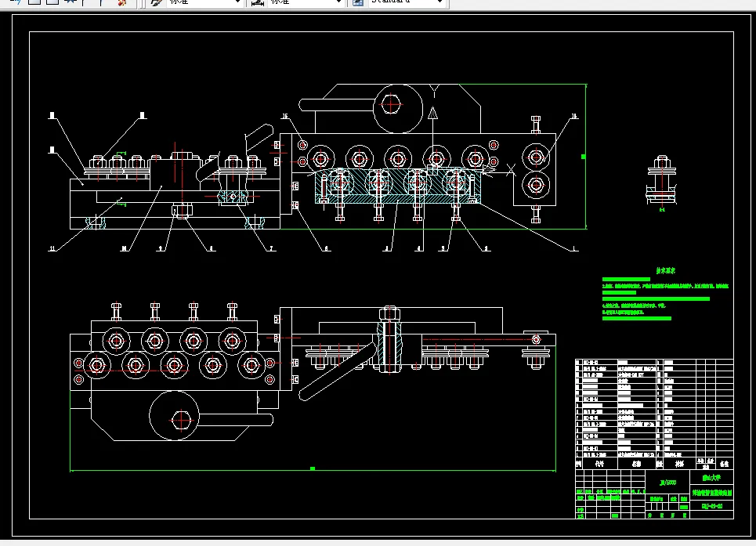Viewport: 756px width, 546px height.
Task: Click the green technical requirements heading
Action: tap(665, 271)
